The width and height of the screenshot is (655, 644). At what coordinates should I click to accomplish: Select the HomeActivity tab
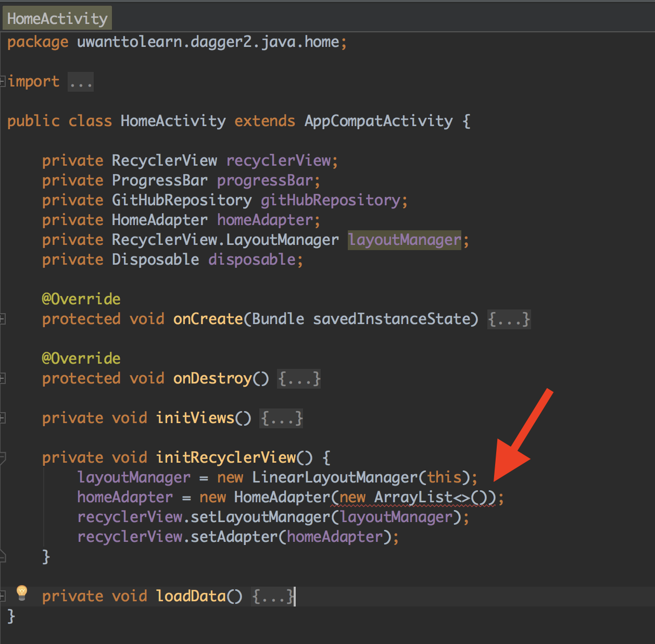[57, 19]
